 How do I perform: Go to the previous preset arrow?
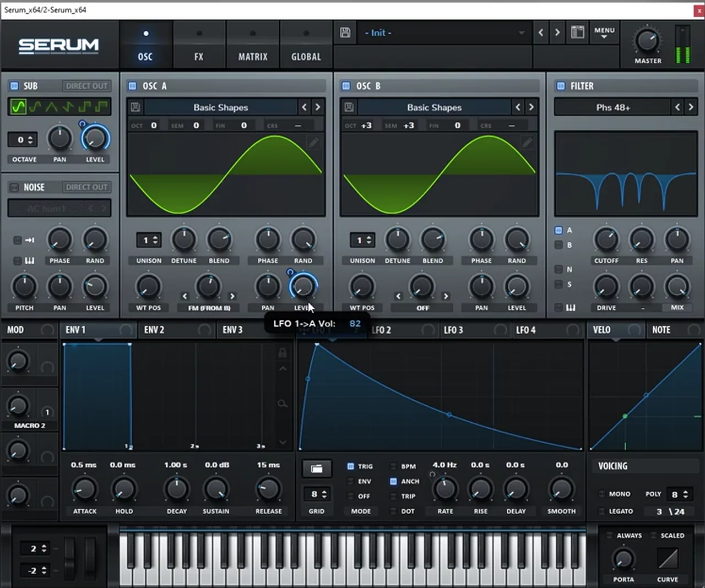(x=541, y=32)
